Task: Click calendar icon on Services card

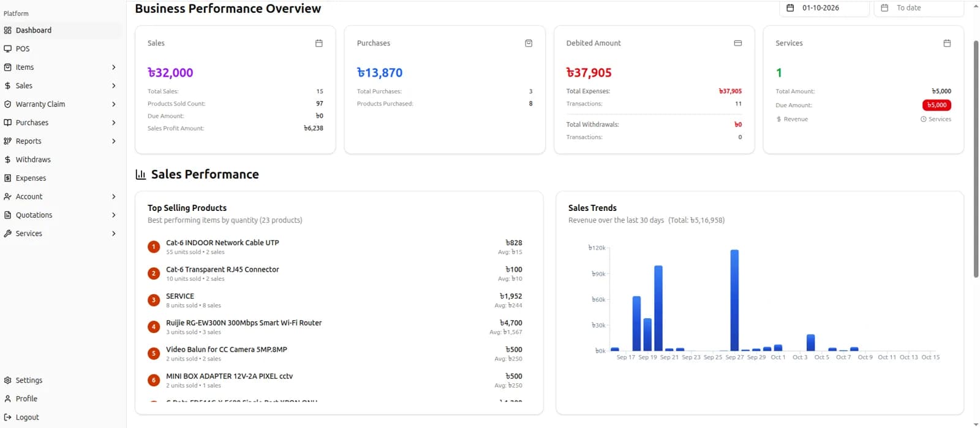Action: tap(947, 43)
